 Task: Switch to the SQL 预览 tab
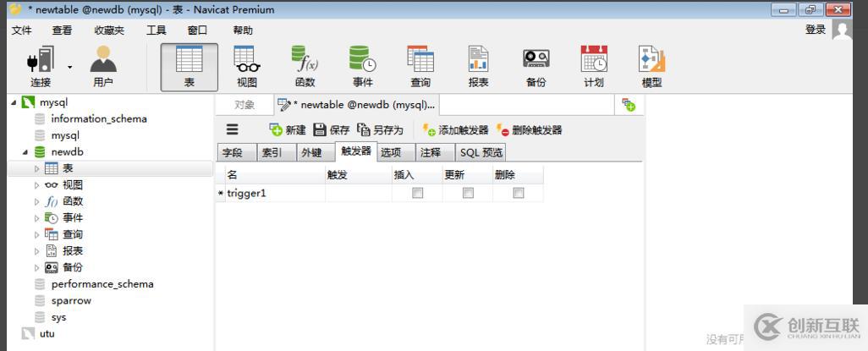coord(480,152)
